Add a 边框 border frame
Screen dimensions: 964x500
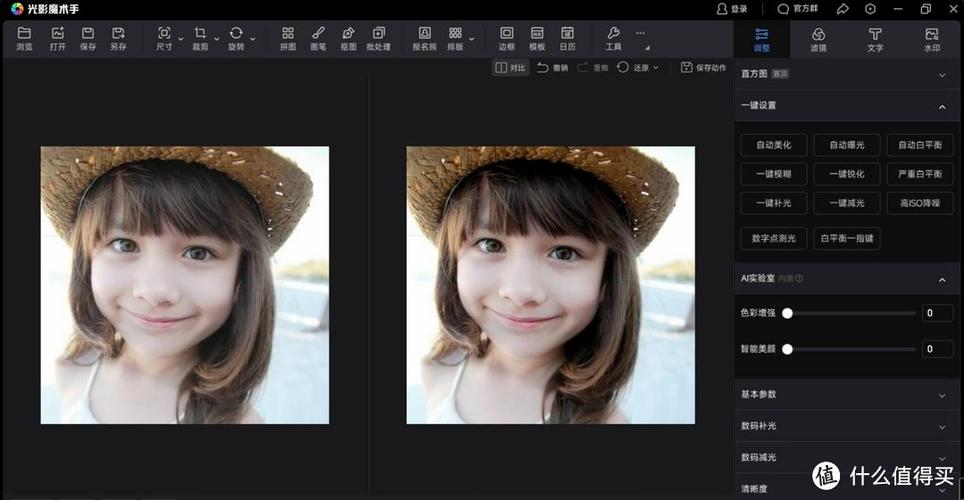[x=507, y=39]
